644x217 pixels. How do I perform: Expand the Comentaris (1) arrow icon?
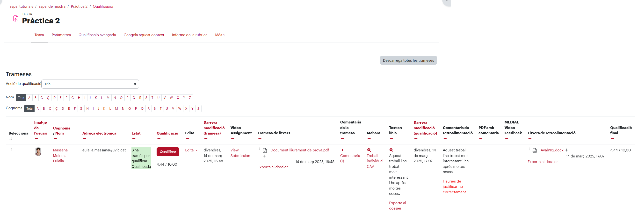[x=342, y=150]
